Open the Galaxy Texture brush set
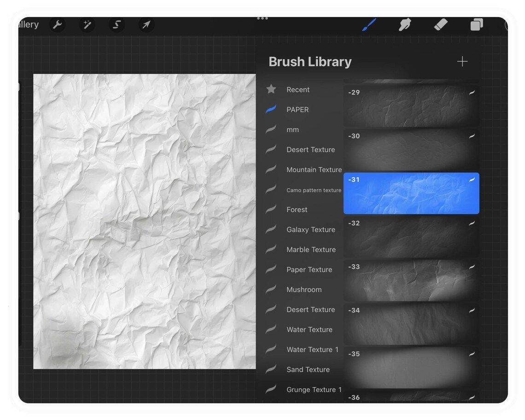Screen dimensions: 525x420 311,229
